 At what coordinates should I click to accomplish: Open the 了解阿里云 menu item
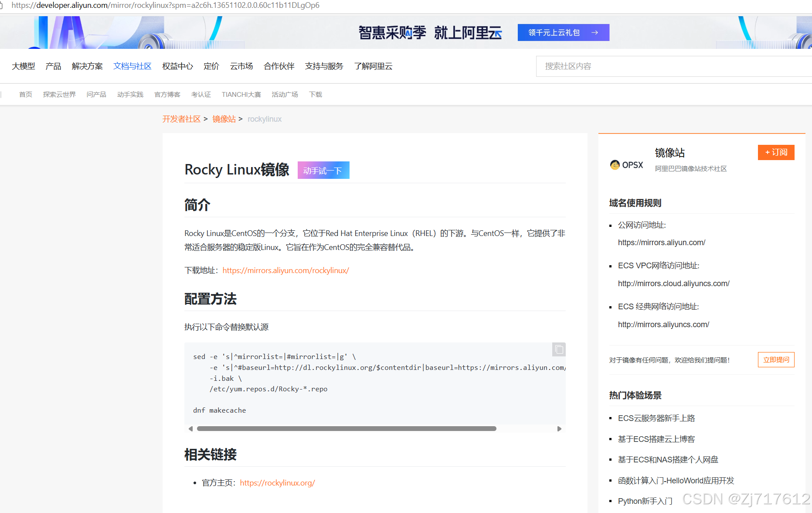coord(373,66)
